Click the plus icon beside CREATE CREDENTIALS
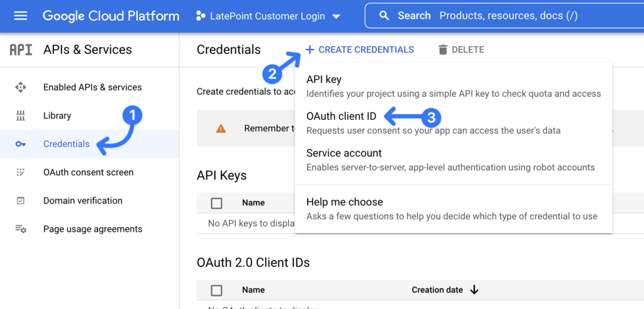644x309 pixels. pos(309,50)
